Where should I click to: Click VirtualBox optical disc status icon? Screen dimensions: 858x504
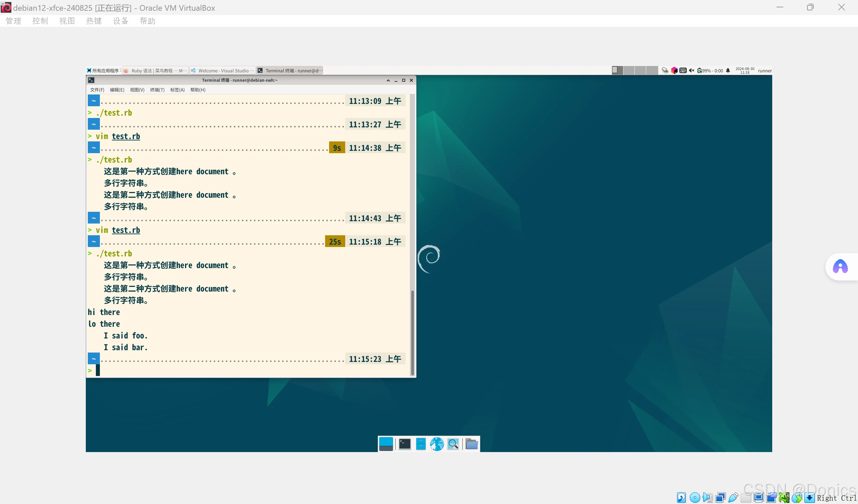(694, 498)
